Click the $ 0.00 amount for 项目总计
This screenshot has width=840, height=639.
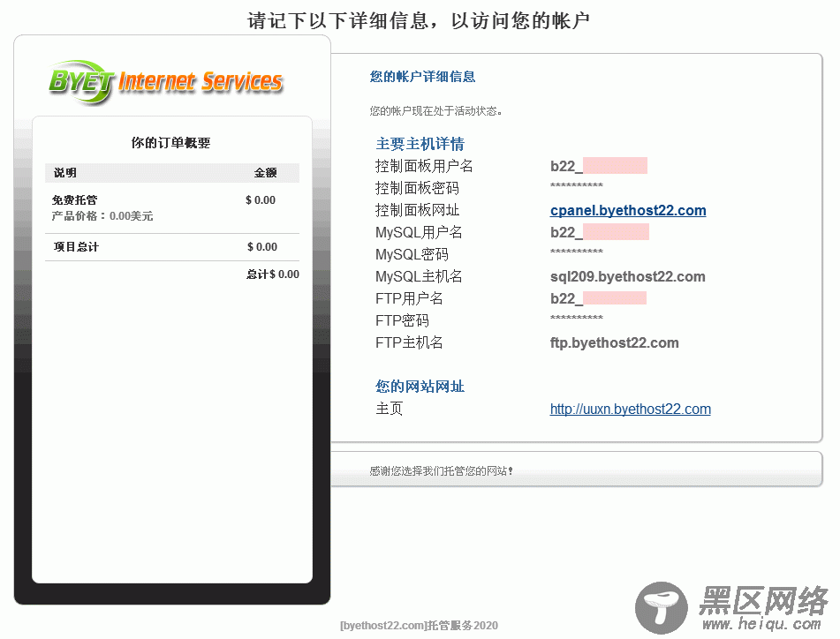coord(262,247)
